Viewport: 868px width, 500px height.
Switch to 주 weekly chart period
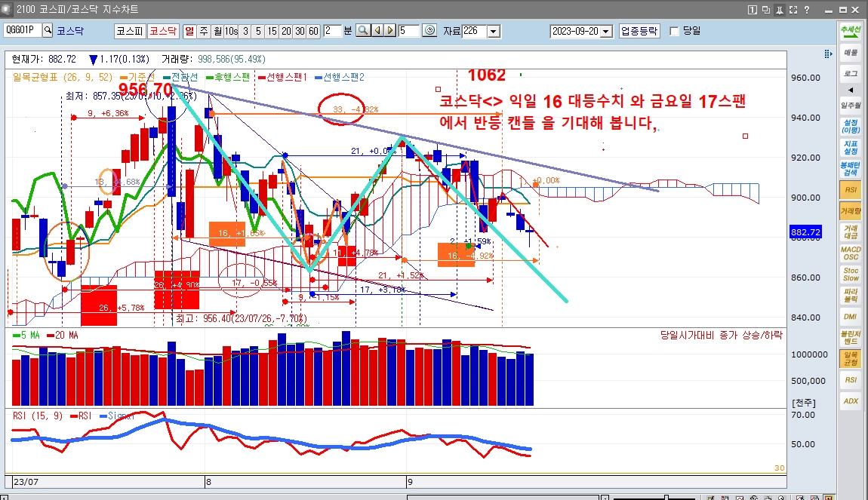pyautogui.click(x=203, y=31)
